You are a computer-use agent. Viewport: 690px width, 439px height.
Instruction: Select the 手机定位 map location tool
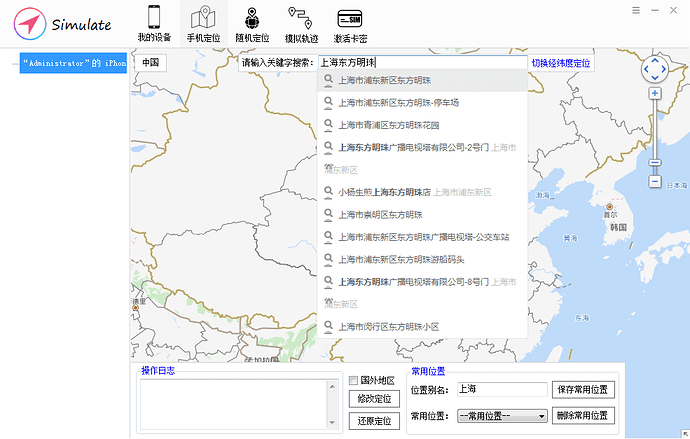pyautogui.click(x=203, y=25)
